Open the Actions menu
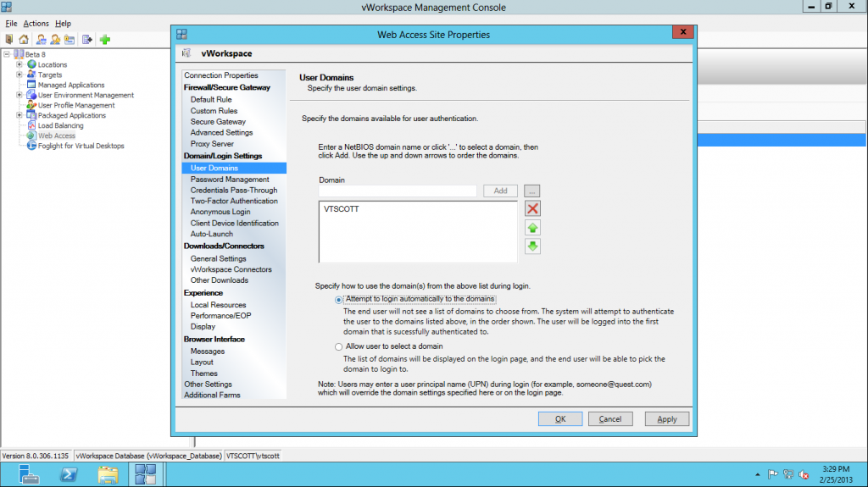This screenshot has width=868, height=487. (x=36, y=23)
